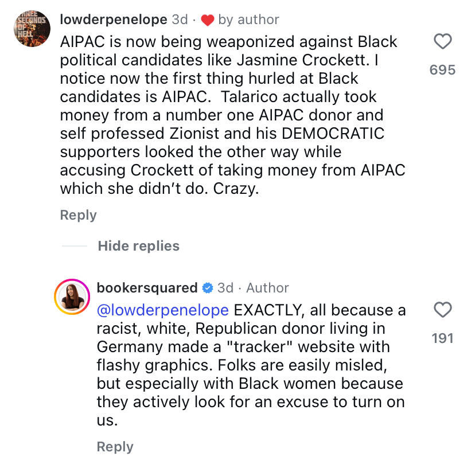This screenshot has height=476, width=475.
Task: Collapse the thread with Hide replies
Action: pos(138,246)
